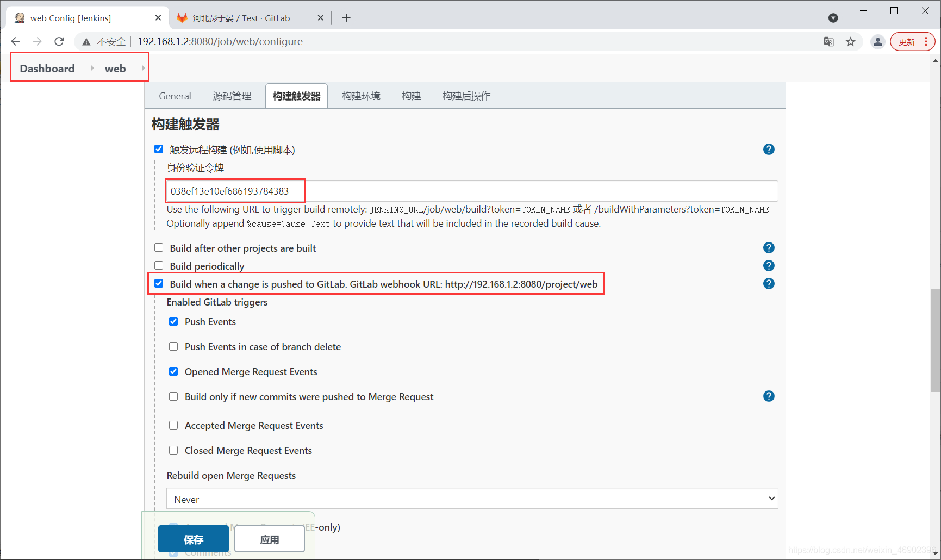Image resolution: width=941 pixels, height=560 pixels.
Task: Switch to the 源码管理 tab
Action: coord(232,96)
